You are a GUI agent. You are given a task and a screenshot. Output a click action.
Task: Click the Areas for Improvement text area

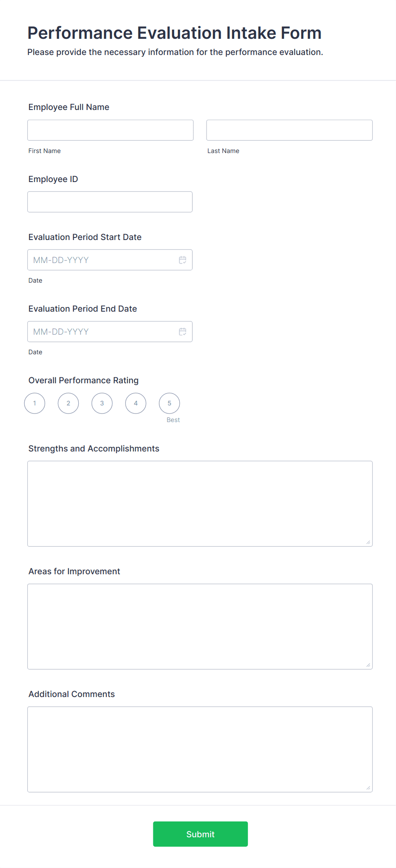[x=200, y=626]
